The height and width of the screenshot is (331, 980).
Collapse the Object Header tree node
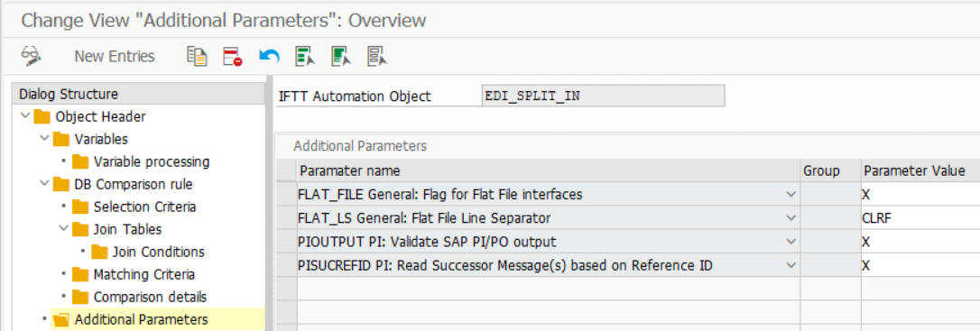[x=25, y=116]
